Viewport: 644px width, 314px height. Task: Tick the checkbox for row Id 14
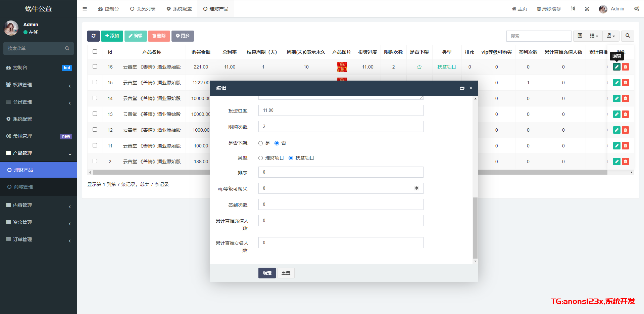pos(95,98)
